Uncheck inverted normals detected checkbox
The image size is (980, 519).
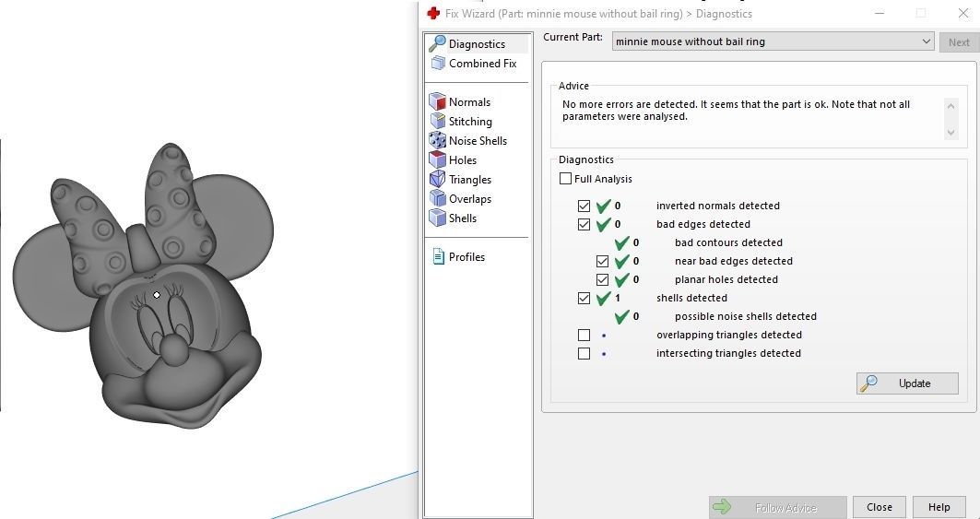(584, 206)
